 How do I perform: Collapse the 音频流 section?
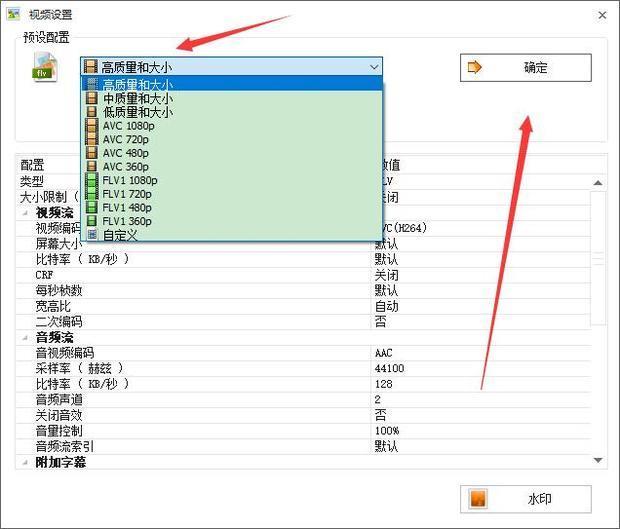point(25,339)
